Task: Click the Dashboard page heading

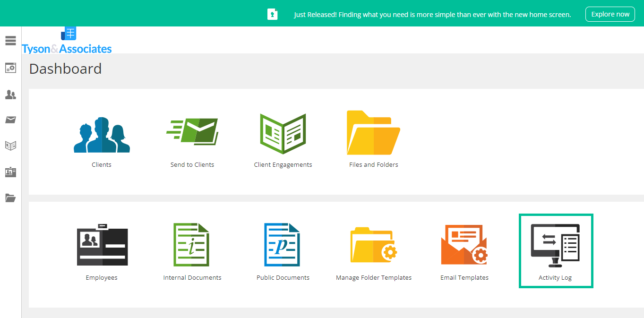Action: pos(65,69)
